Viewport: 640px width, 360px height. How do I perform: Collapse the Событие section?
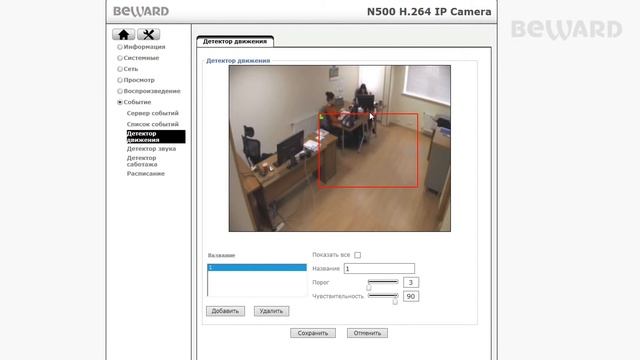tap(137, 102)
